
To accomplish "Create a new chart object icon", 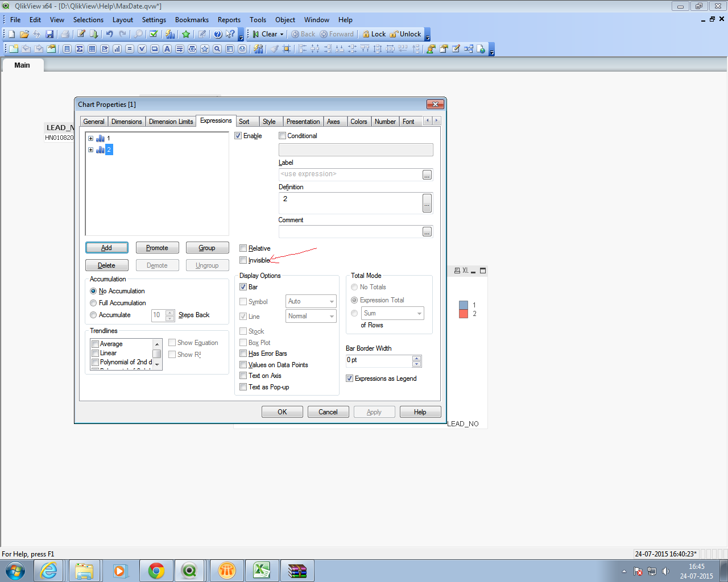I will [117, 49].
